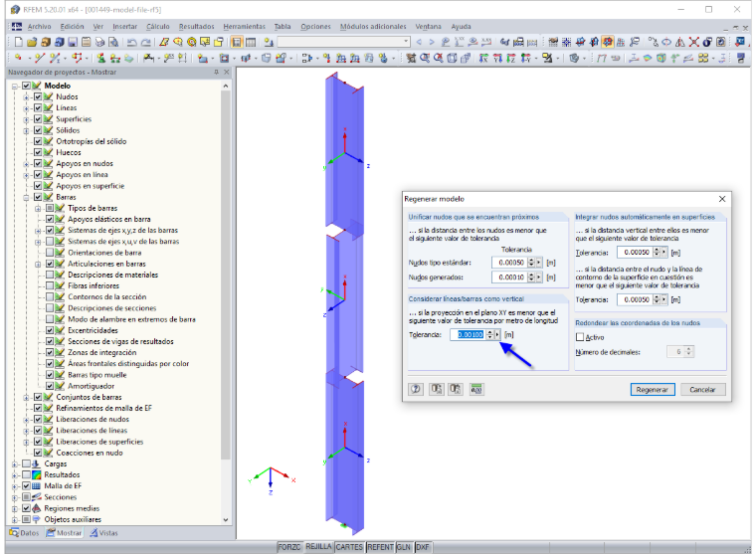Click the Print icon in toolbar

point(99,42)
